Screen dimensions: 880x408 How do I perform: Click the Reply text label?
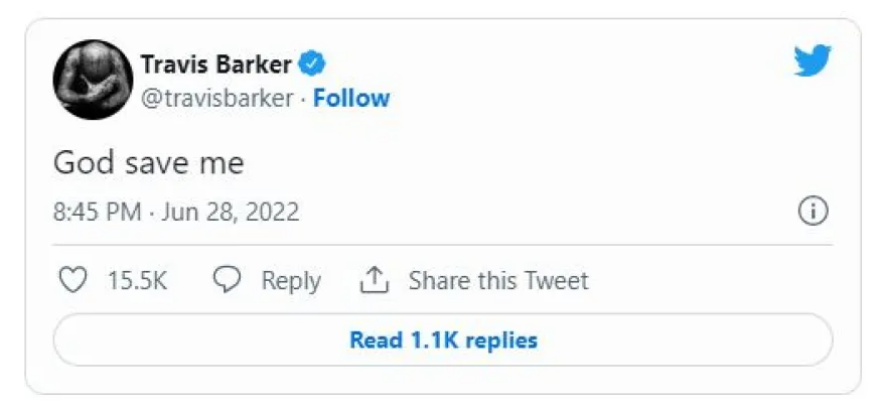291,281
